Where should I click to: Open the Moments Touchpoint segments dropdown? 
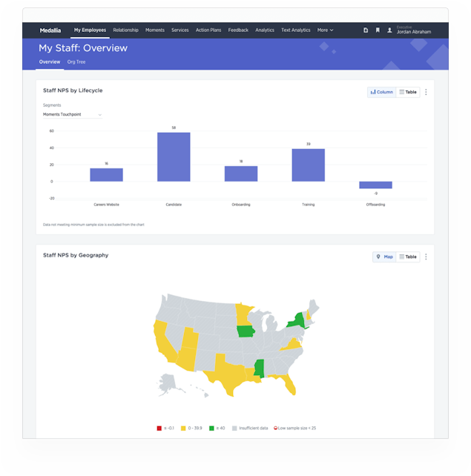pos(72,114)
